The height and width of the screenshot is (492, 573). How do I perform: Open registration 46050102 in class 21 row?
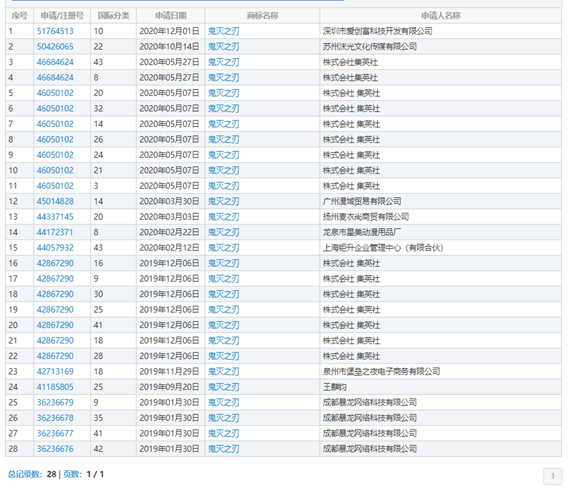coord(55,170)
